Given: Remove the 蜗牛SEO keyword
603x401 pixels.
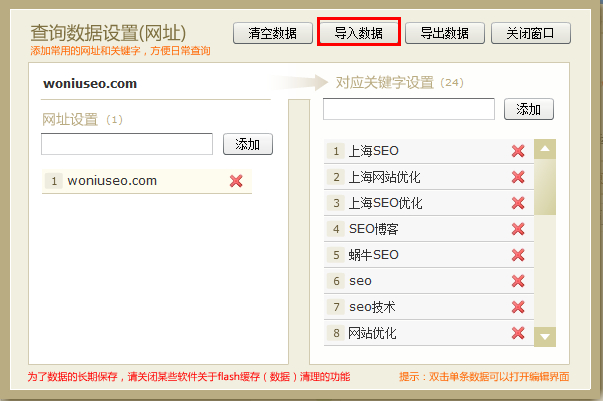Looking at the screenshot, I should pyautogui.click(x=518, y=255).
